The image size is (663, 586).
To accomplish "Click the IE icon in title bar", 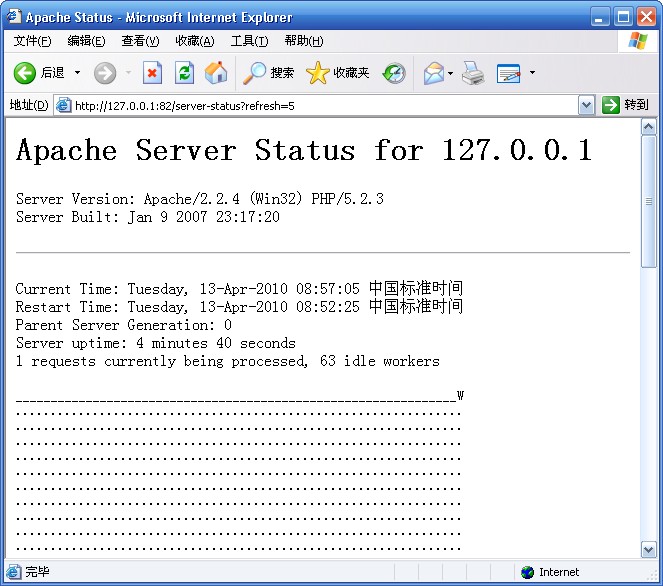I will (x=14, y=16).
